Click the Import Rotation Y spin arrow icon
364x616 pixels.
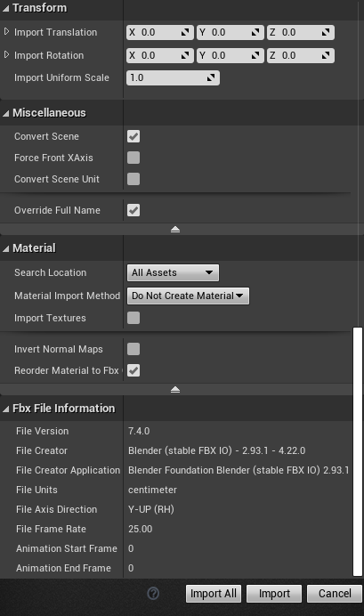[255, 56]
